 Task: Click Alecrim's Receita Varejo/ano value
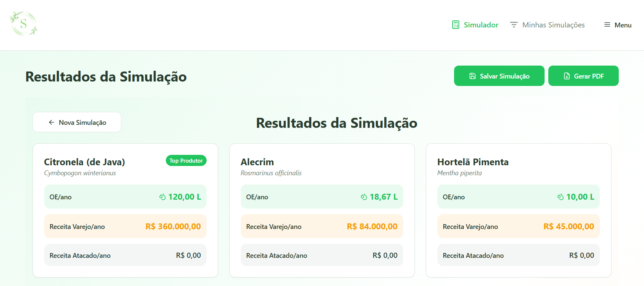click(372, 226)
